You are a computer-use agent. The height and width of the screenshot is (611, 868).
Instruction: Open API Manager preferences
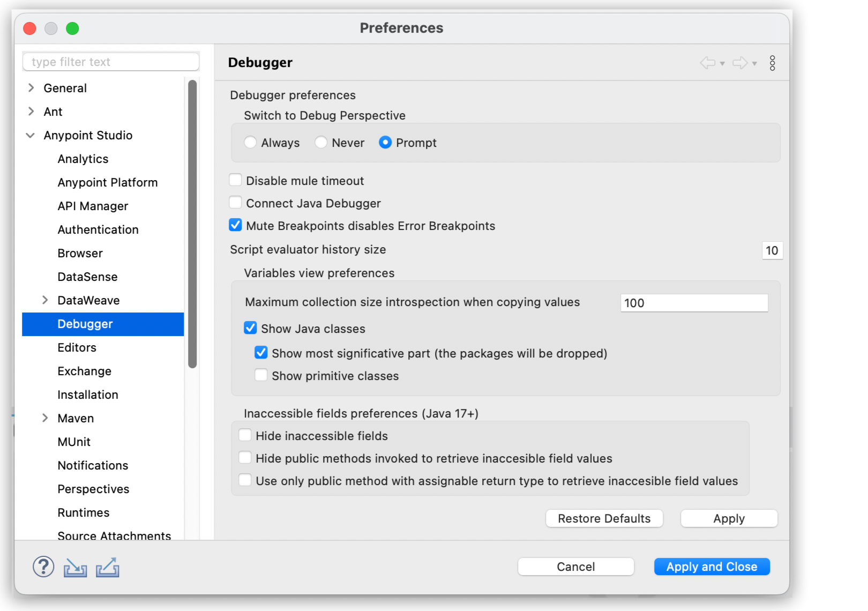(x=93, y=206)
